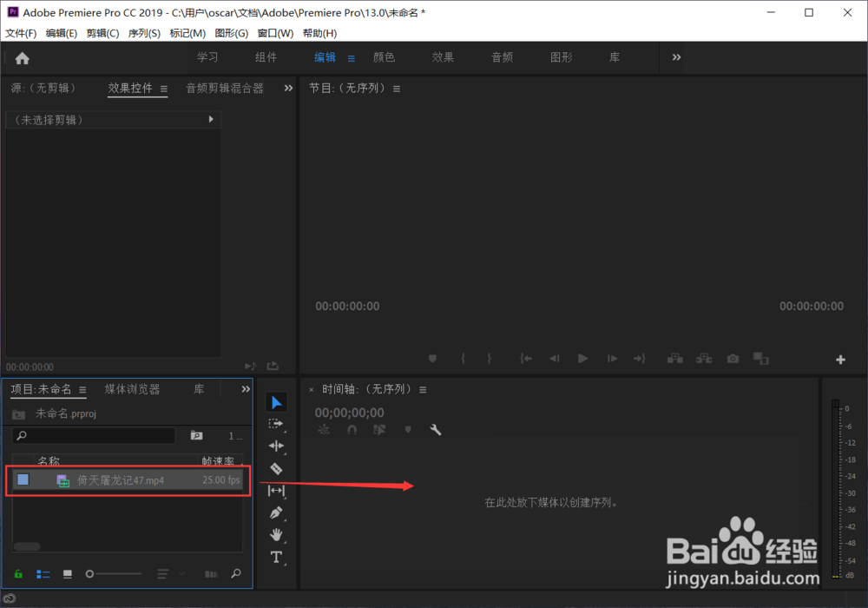Image resolution: width=868 pixels, height=608 pixels.
Task: Adjust project thumbnail zoom slider
Action: (114, 574)
